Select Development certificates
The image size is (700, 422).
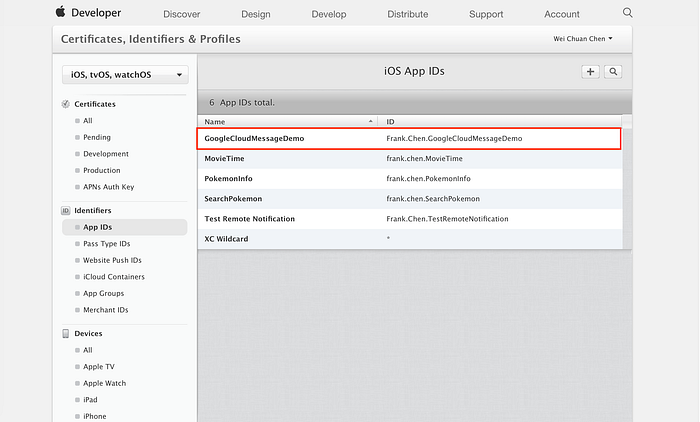point(106,154)
